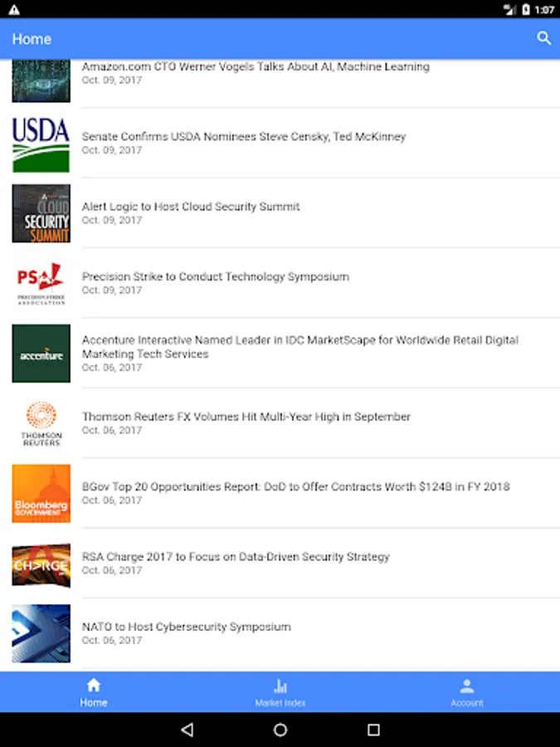Open the Cloud Security Summit thumbnail
The width and height of the screenshot is (560, 747).
point(41,213)
